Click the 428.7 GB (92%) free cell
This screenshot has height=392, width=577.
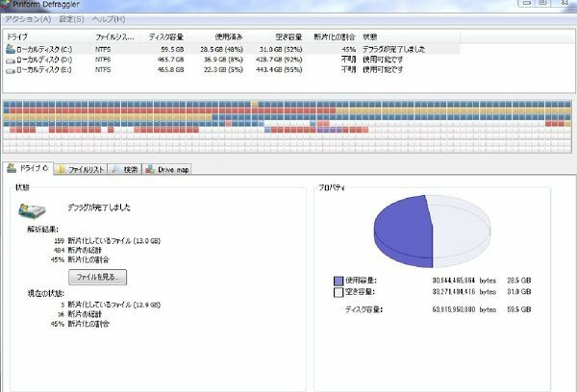(279, 60)
